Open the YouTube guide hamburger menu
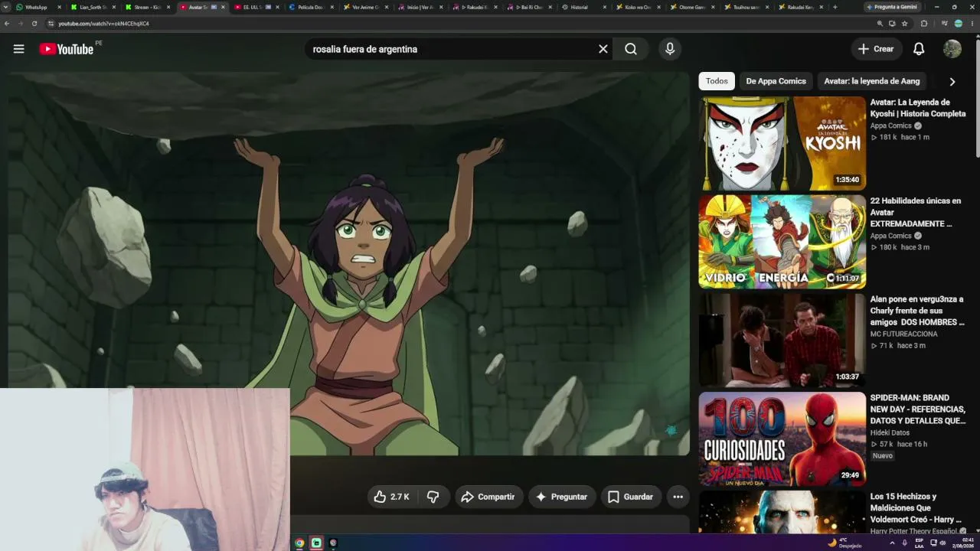Screen dimensions: 980x551 click(18, 49)
